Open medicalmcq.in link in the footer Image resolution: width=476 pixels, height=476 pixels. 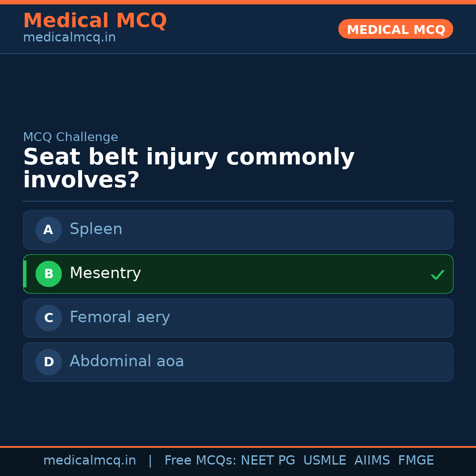[x=89, y=461]
